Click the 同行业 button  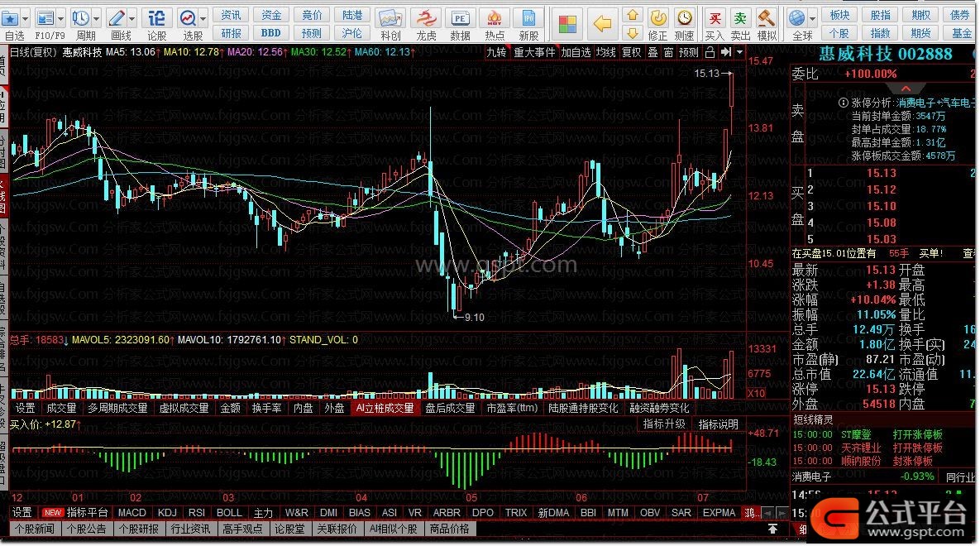click(x=960, y=477)
